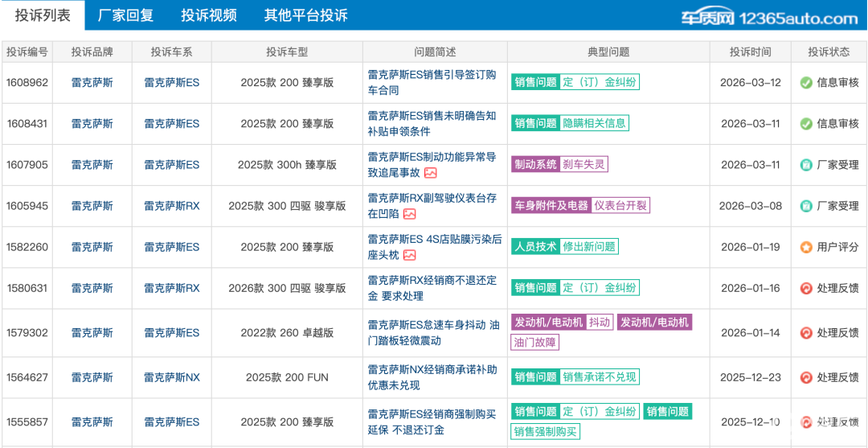The image size is (868, 448).
Task: Open complaint 雷克萨斯ES经销商强制购买延保
Action: (432, 421)
